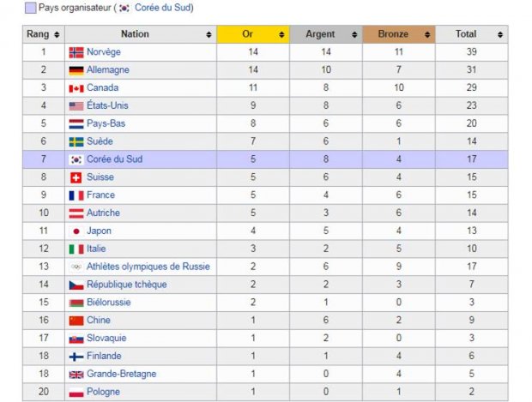This screenshot has height=402, width=532.
Task: Click the Grande-Bretagne flag icon
Action: (76, 374)
